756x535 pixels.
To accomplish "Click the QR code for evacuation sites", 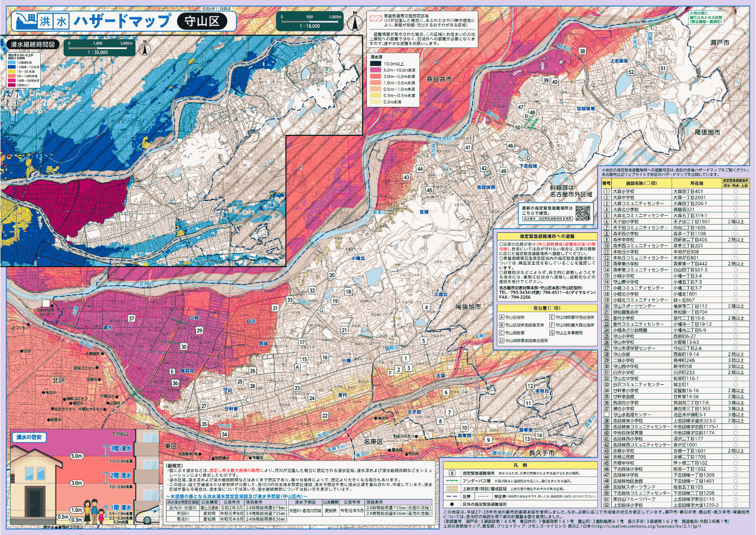I will 583,213.
